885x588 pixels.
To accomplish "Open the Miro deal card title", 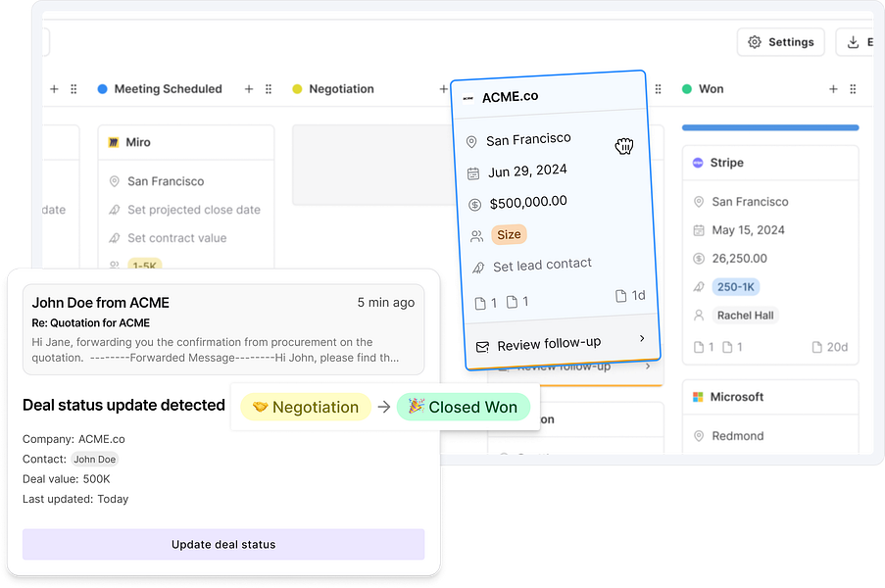I will coord(138,142).
